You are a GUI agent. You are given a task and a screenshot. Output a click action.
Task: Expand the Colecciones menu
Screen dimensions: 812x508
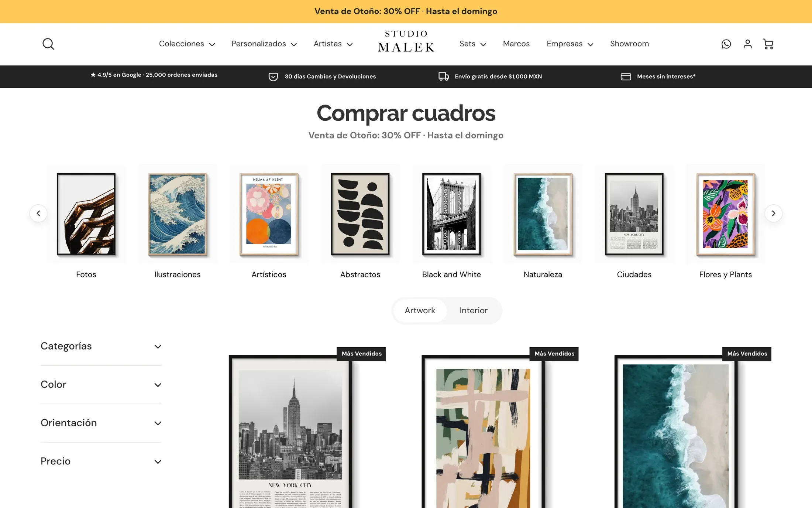coord(187,44)
